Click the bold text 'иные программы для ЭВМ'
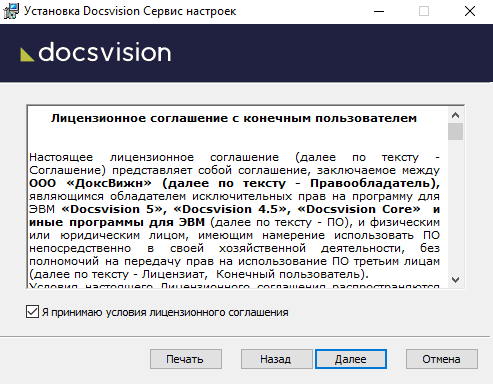The width and height of the screenshot is (493, 384). (117, 222)
